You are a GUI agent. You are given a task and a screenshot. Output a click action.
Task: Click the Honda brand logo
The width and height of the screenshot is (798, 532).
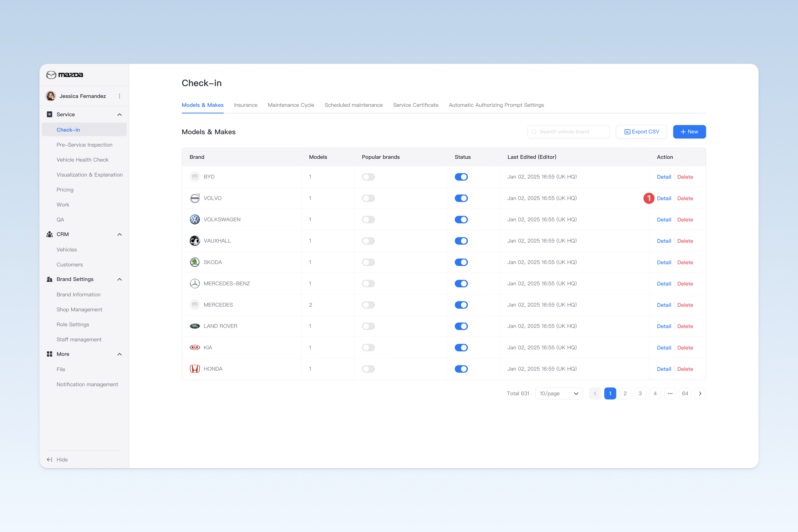195,369
